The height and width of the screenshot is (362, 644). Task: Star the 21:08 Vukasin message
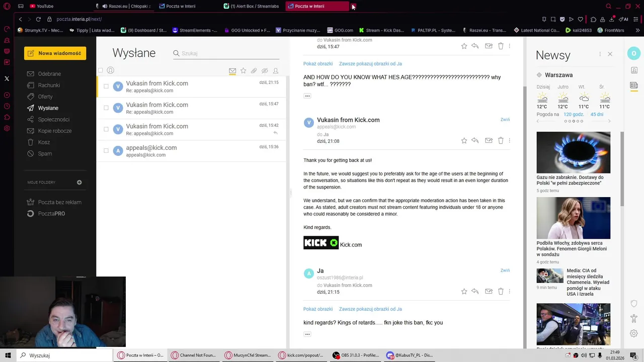[x=464, y=141]
